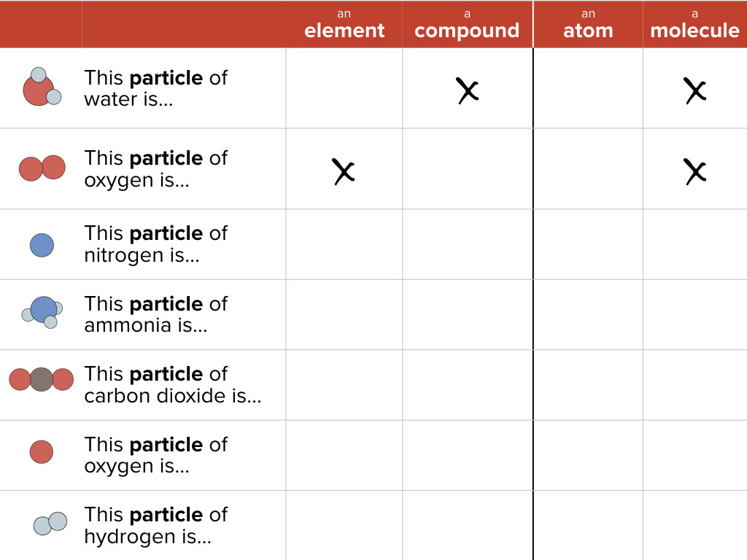The width and height of the screenshot is (747, 560).
Task: Click the carbon dioxide molecule icon
Action: [42, 379]
